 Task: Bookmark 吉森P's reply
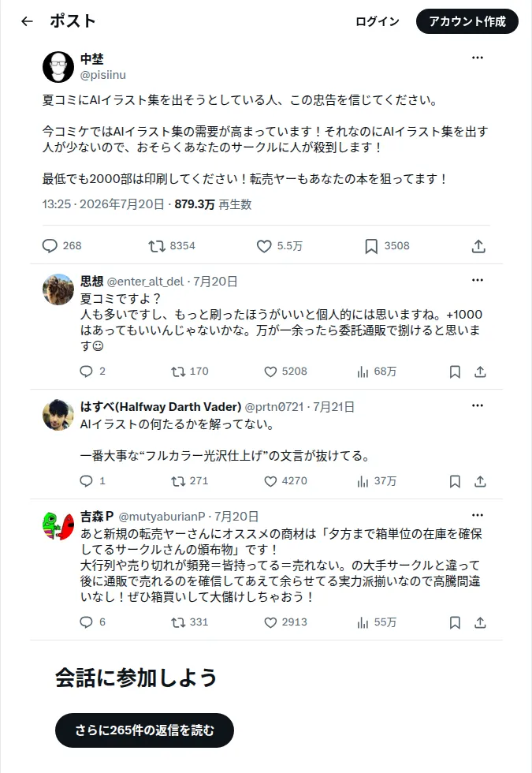456,622
